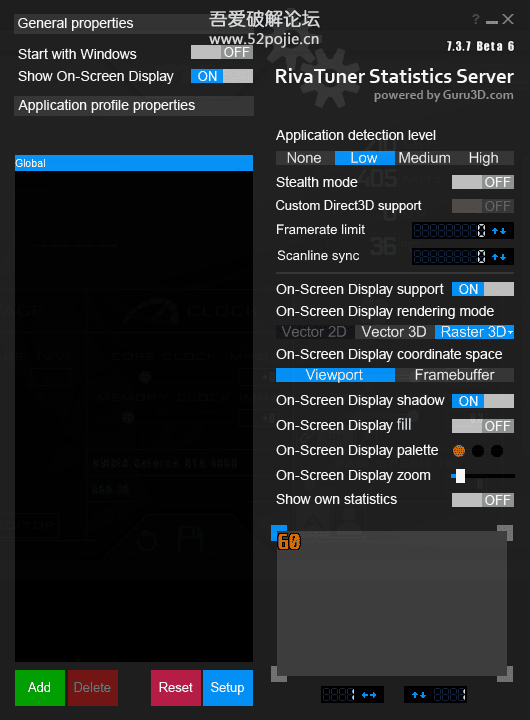Toggle On-Screen Display support switch

pyautogui.click(x=483, y=289)
